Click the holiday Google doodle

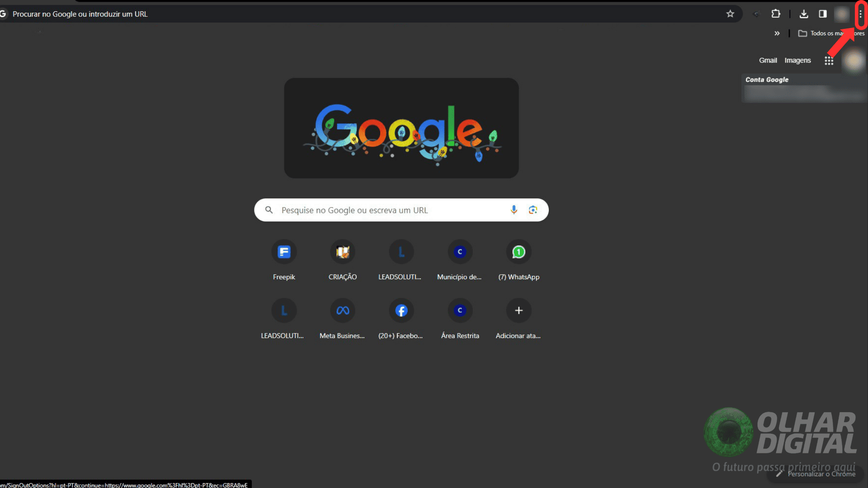(x=401, y=128)
